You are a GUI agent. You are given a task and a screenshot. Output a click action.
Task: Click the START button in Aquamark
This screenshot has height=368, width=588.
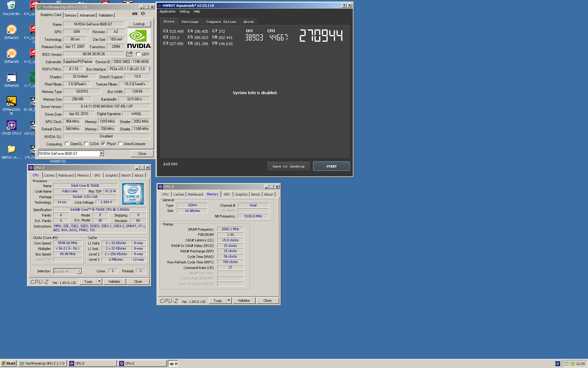pos(331,166)
